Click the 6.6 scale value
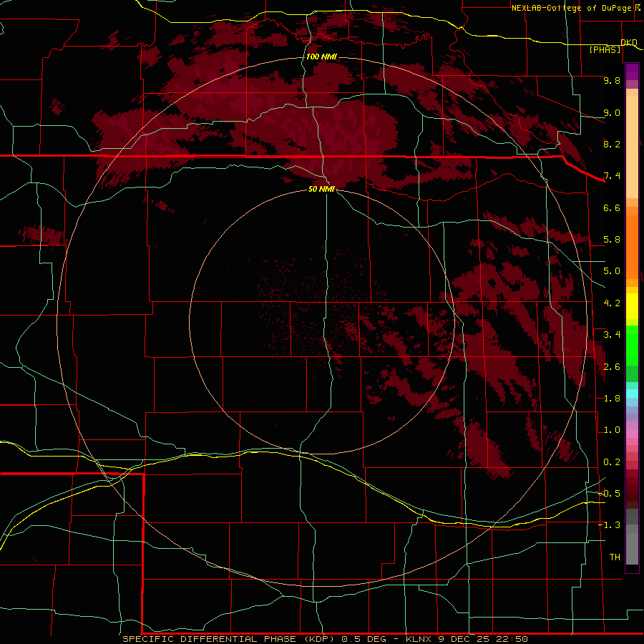644x644 pixels. click(x=612, y=208)
